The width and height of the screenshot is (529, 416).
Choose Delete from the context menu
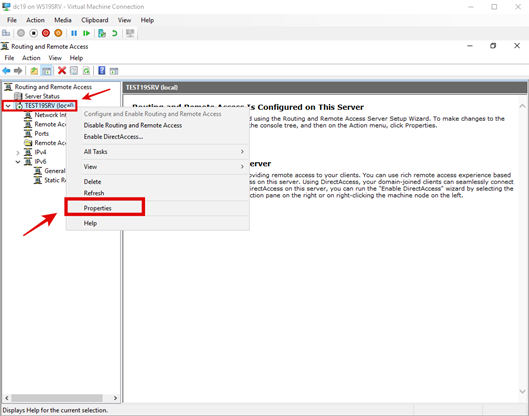click(158, 182)
